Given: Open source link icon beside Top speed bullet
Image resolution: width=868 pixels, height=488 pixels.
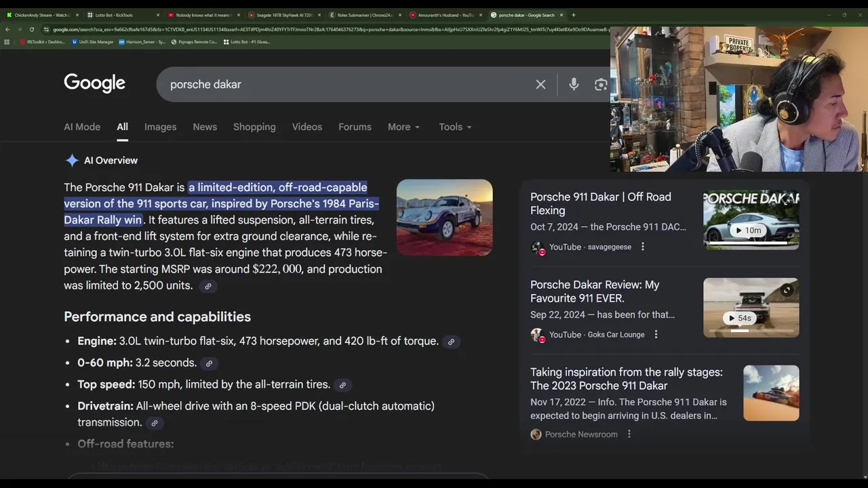Looking at the screenshot, I should [x=342, y=385].
